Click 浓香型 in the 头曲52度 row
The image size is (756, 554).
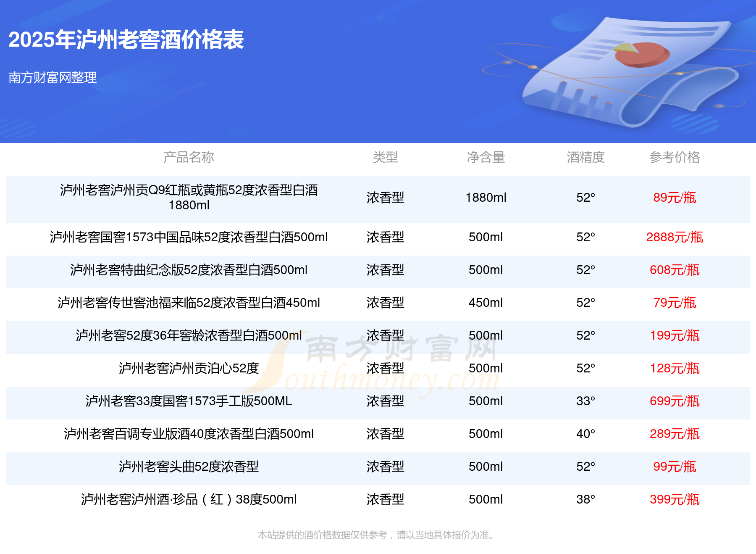pyautogui.click(x=385, y=467)
